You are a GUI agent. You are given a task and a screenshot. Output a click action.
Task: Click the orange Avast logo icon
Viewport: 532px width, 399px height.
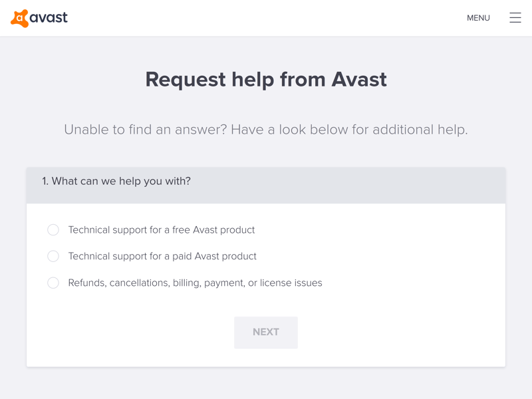tap(20, 19)
